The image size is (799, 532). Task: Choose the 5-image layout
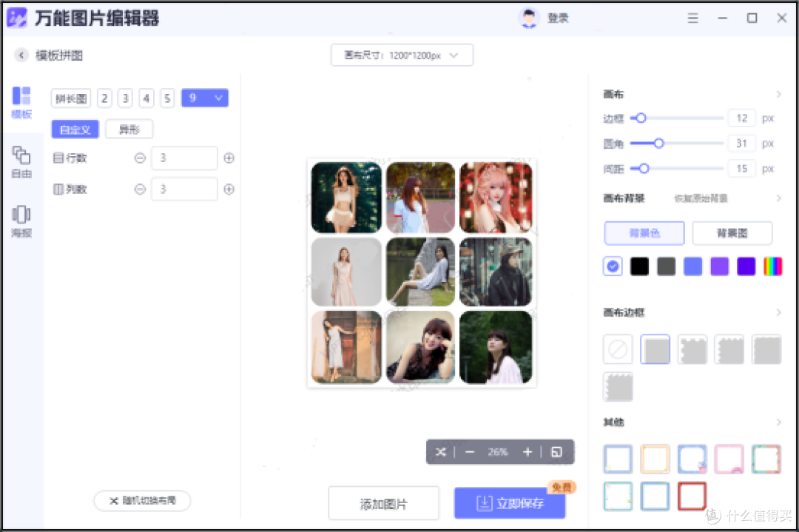coord(167,98)
